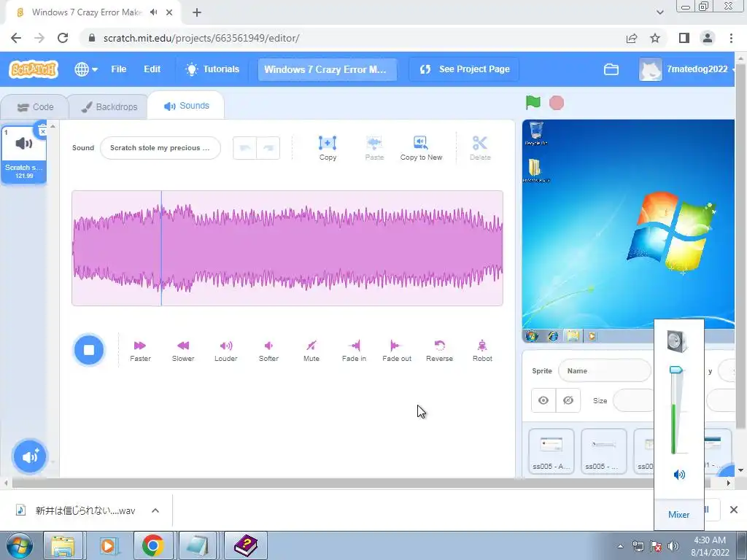Stop sound playback

89,350
